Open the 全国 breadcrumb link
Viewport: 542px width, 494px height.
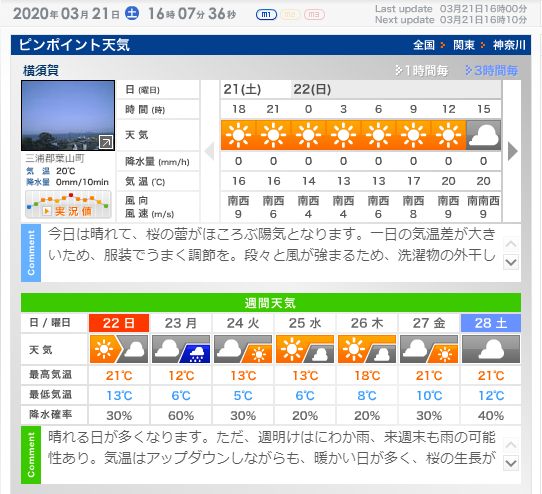(x=424, y=45)
